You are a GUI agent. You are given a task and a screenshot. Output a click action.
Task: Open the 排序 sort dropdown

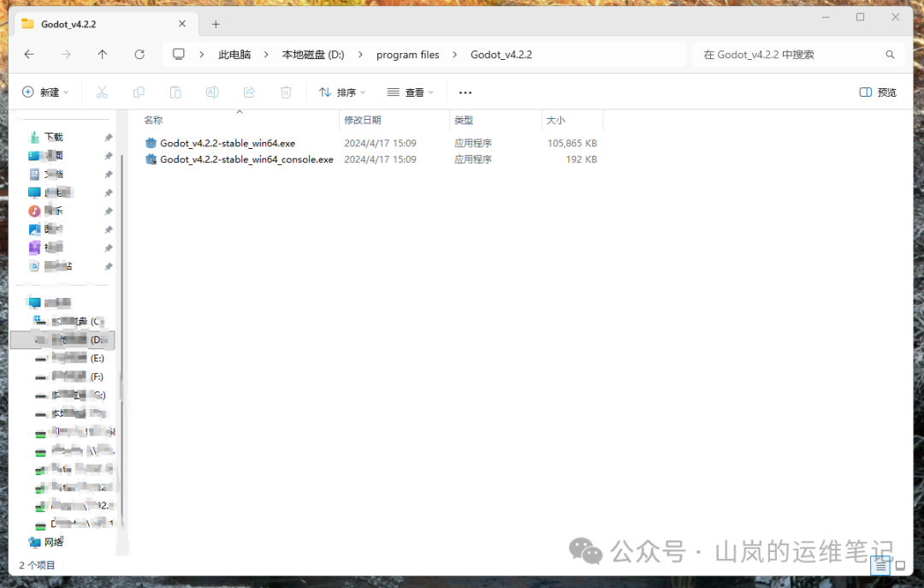click(341, 92)
